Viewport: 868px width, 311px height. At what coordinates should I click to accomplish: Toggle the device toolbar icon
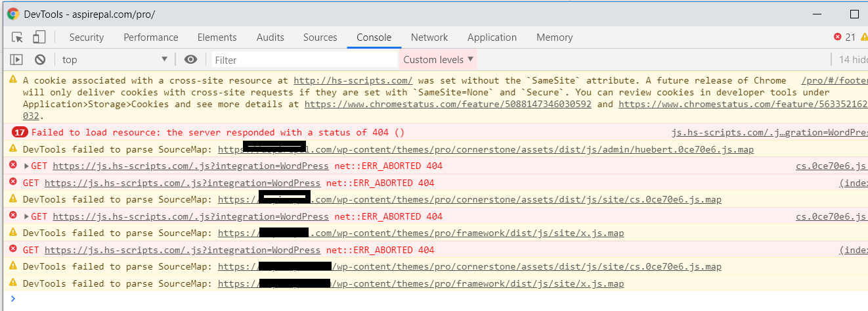[x=39, y=37]
